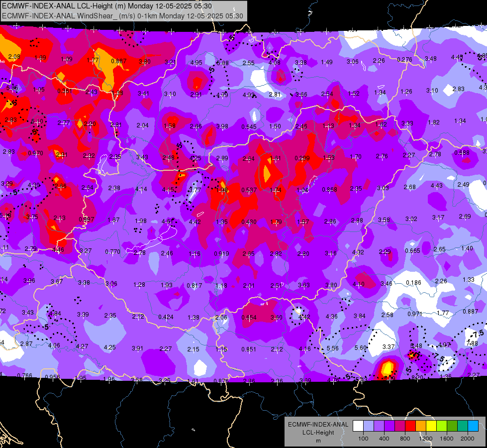Screen dimensions: 487x448
Task: Click 'ECMWF-INDEX-ANAL' text inside the legend box
Action: 318,425
